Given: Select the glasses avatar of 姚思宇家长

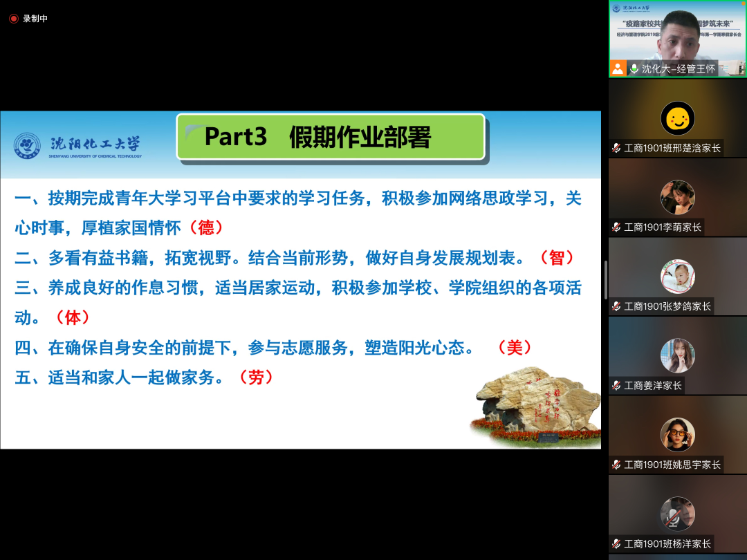Looking at the screenshot, I should click(677, 435).
